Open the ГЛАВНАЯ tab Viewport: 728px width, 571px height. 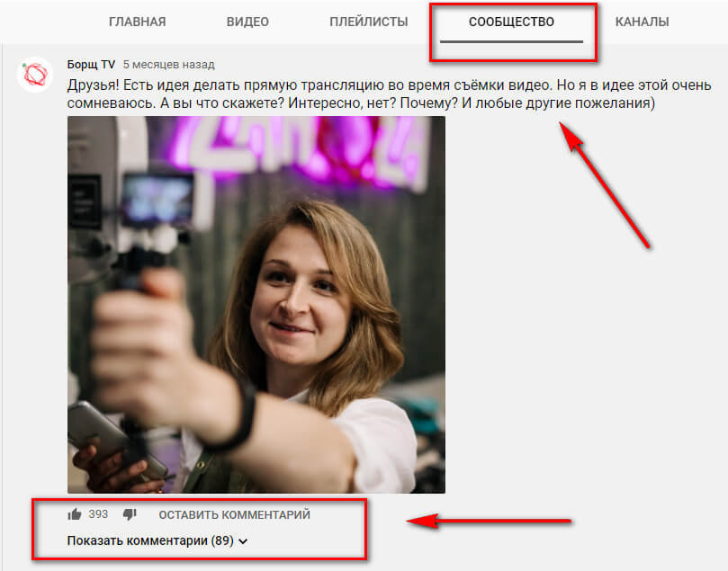[x=137, y=22]
